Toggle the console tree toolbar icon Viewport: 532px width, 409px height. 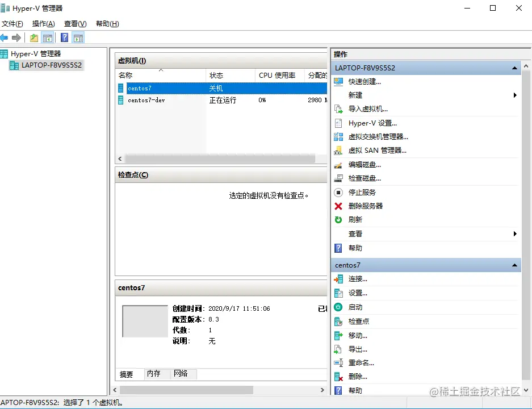coord(48,37)
